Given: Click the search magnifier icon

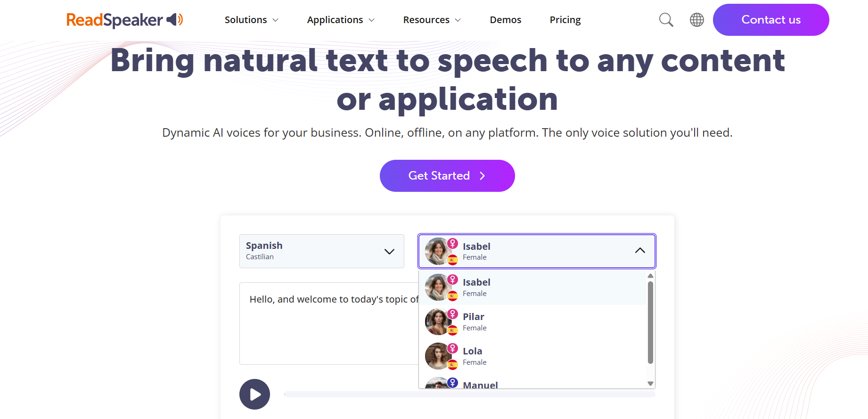Looking at the screenshot, I should click(666, 20).
